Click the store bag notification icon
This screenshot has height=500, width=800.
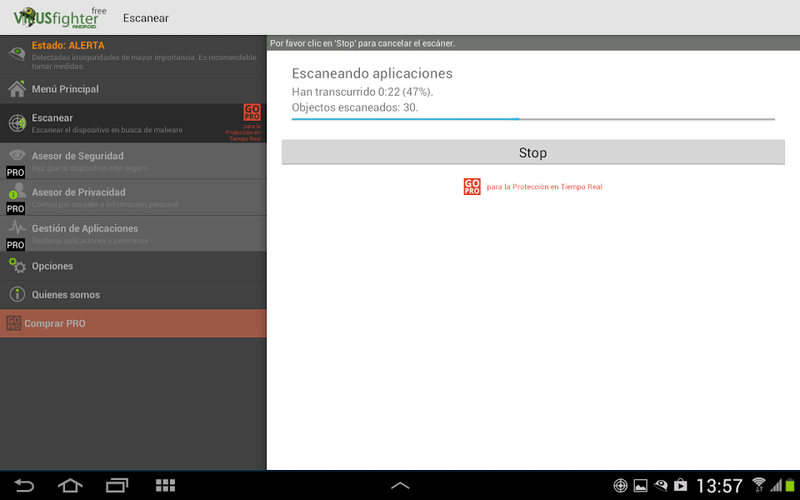[x=681, y=485]
